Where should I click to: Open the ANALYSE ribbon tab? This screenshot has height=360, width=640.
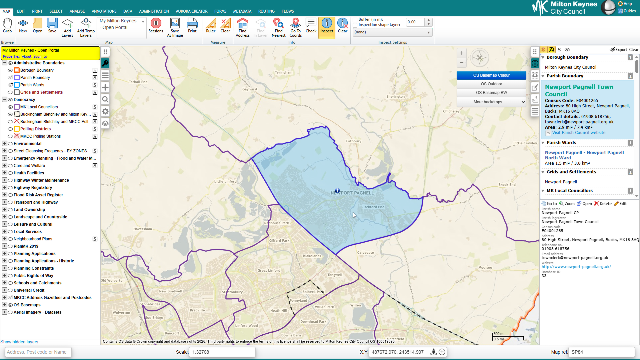point(77,11)
